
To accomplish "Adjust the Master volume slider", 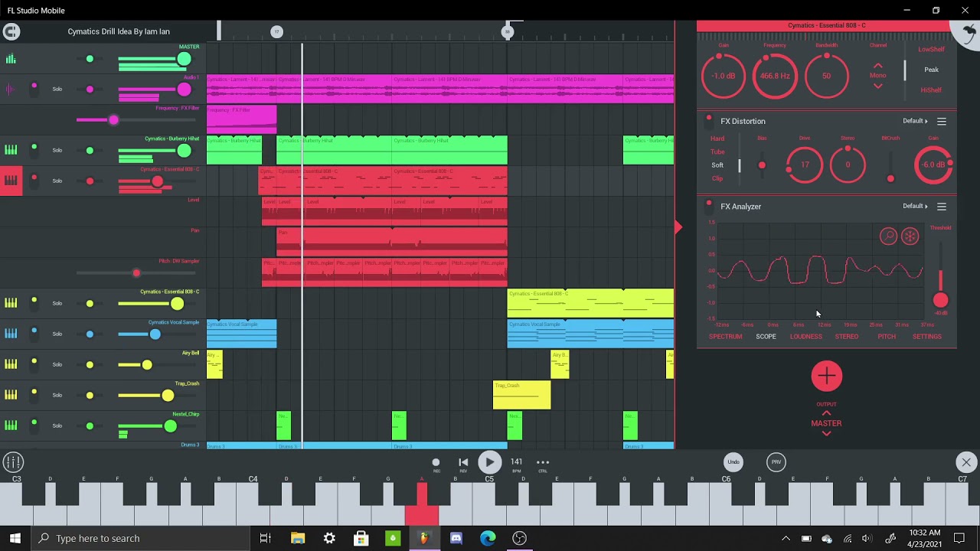I will coord(184,59).
